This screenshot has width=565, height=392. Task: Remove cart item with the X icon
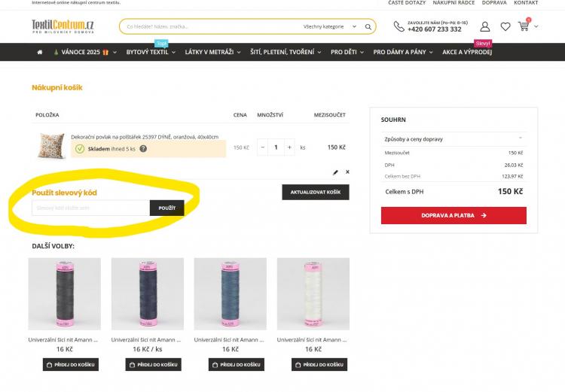pos(347,172)
